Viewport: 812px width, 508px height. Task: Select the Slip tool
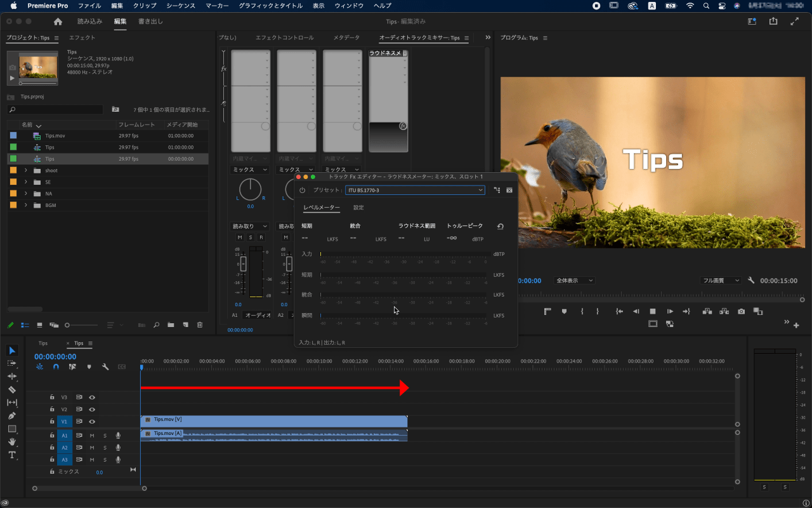point(12,403)
